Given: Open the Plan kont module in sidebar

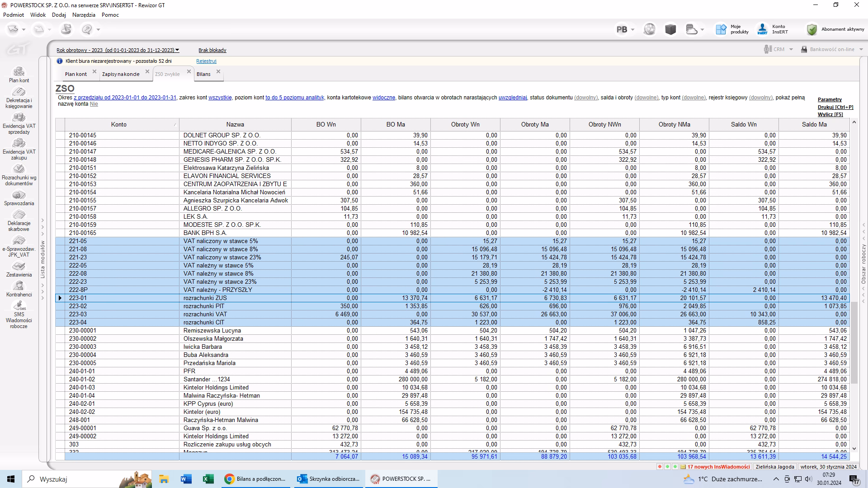Looking at the screenshot, I should tap(19, 75).
